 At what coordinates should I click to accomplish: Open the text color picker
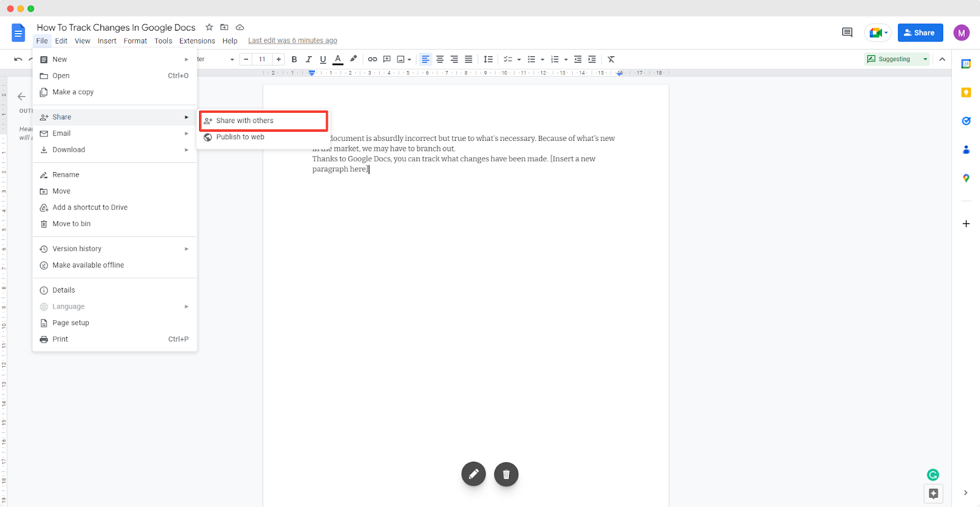pyautogui.click(x=337, y=59)
